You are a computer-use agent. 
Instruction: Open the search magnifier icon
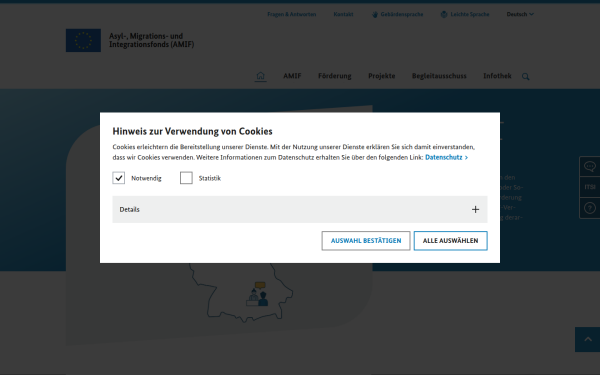[x=526, y=77]
